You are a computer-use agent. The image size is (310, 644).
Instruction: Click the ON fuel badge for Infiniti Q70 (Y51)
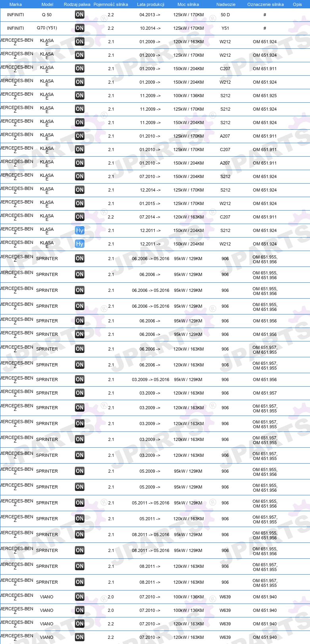click(x=80, y=28)
